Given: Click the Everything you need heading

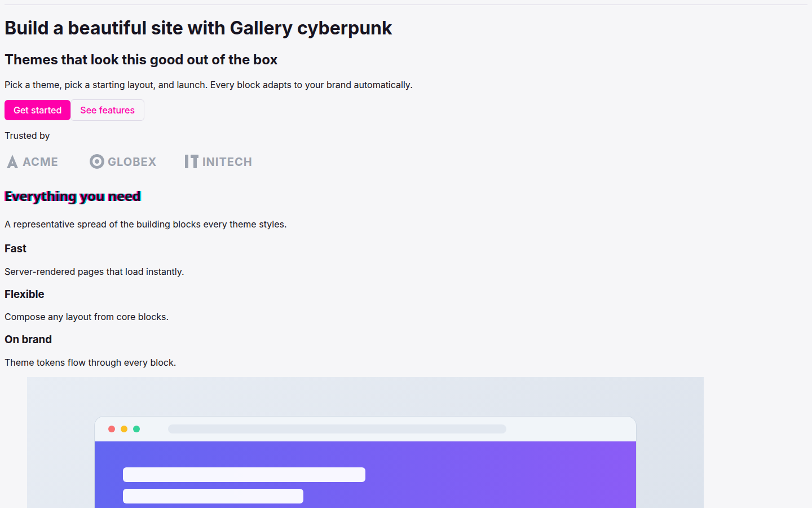Looking at the screenshot, I should [x=73, y=196].
